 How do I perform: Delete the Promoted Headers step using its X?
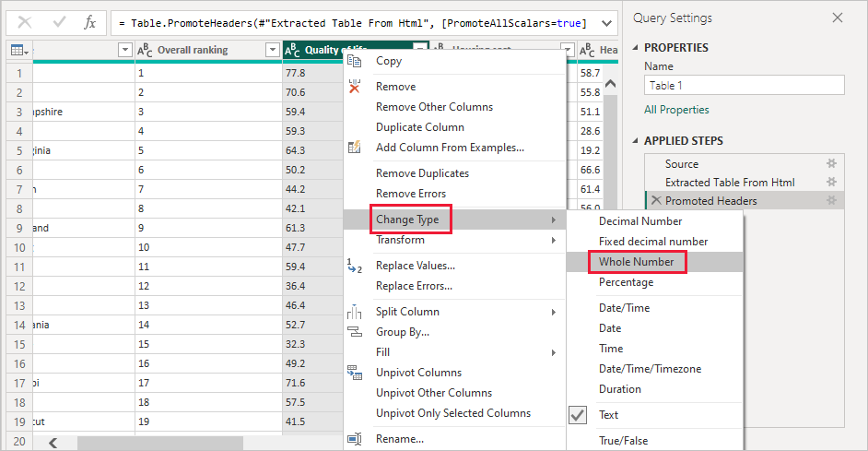(656, 200)
